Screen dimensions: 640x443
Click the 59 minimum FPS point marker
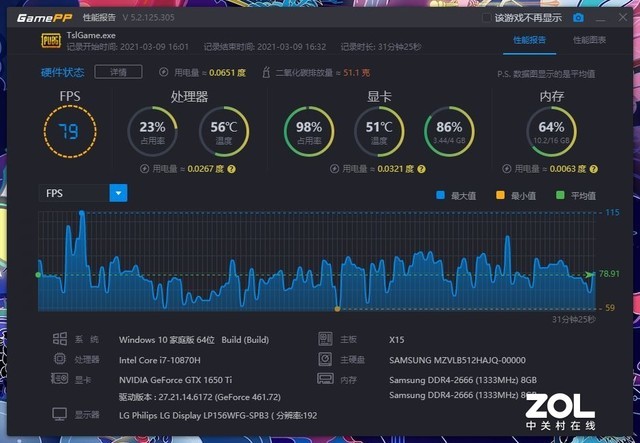[337, 309]
